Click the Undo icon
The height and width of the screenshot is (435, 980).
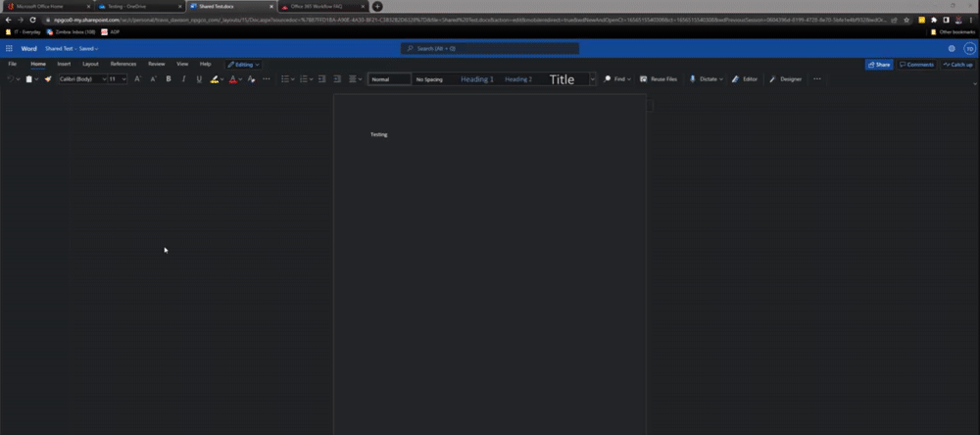point(10,79)
